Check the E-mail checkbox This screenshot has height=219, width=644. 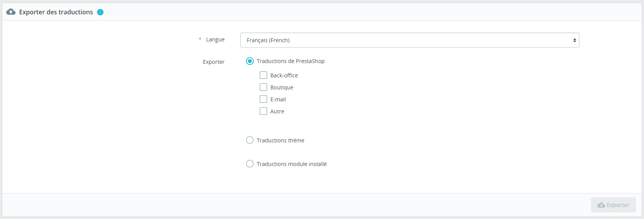[263, 99]
